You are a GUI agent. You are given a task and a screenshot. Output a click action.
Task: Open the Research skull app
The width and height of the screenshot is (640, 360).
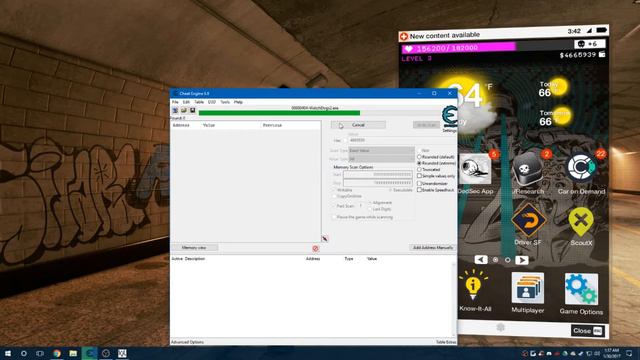point(527,169)
